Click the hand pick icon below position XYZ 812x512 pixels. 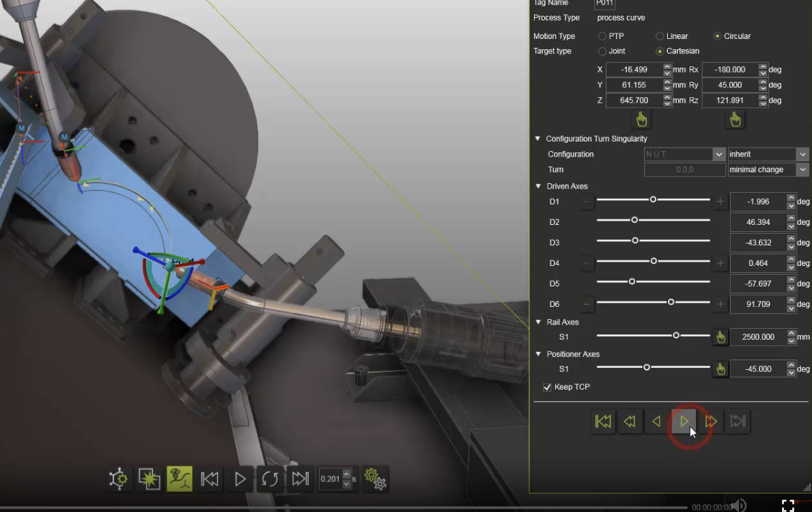[x=641, y=120]
